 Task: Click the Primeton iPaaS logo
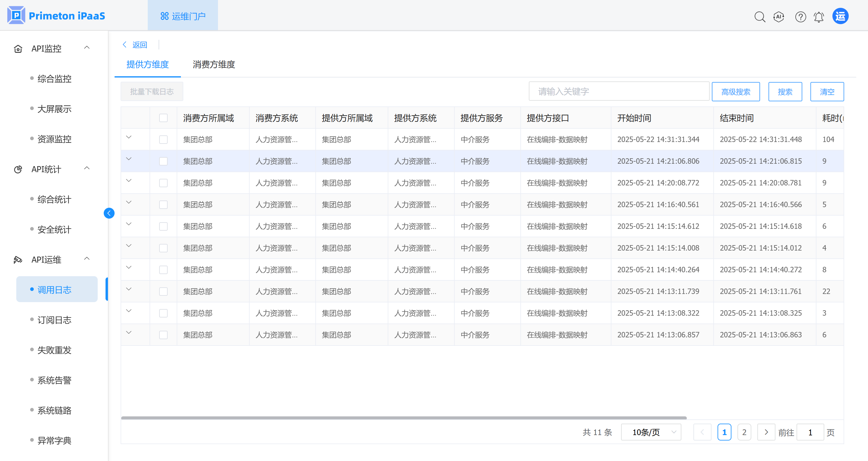click(x=16, y=15)
